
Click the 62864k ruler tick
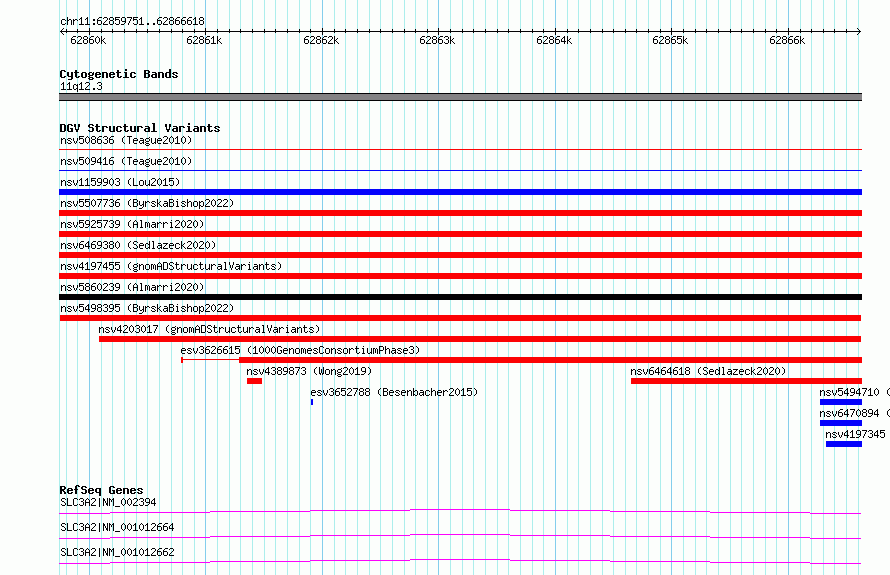coord(554,40)
